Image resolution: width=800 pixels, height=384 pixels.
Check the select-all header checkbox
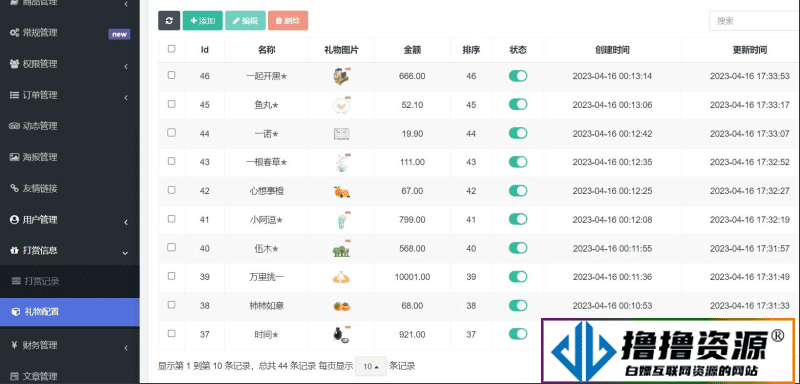click(171, 48)
